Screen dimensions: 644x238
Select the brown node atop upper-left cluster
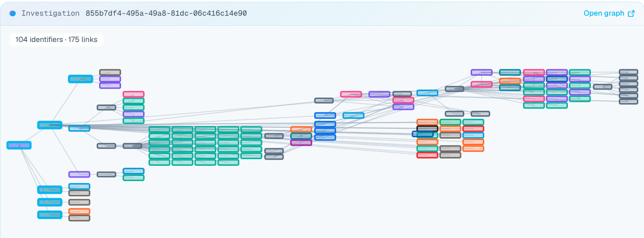coord(110,72)
